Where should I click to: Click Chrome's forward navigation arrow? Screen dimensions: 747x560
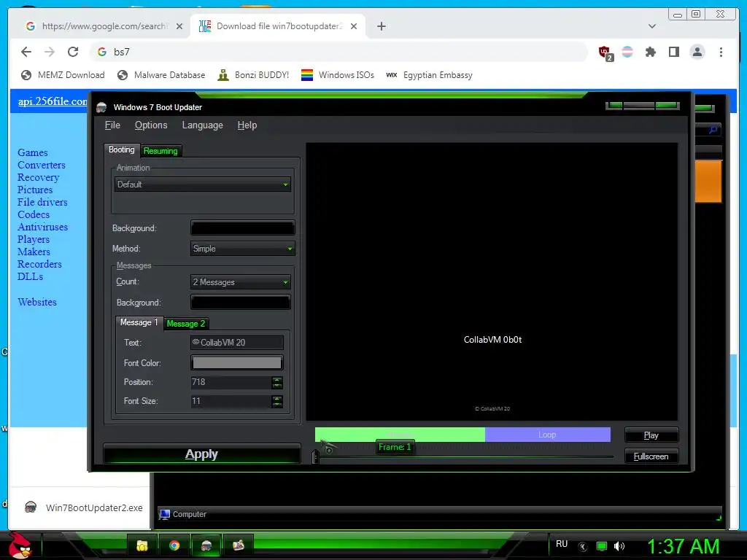tap(50, 52)
